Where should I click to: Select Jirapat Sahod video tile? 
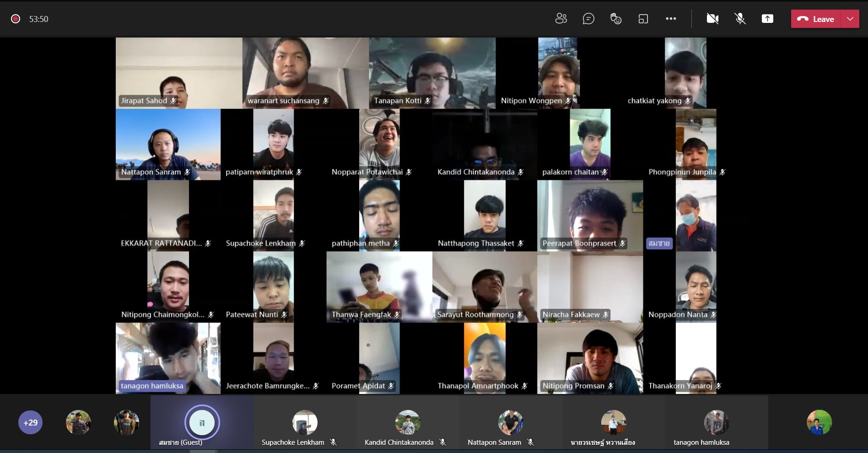(179, 73)
